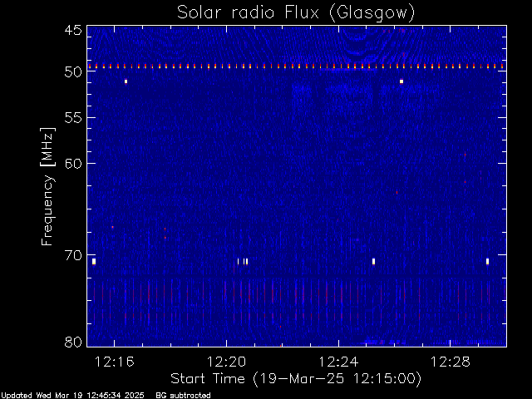This screenshot has width=532, height=399.
Task: Click the plot title 'Solar radio Flux (Glasgow)'
Action: point(296,13)
